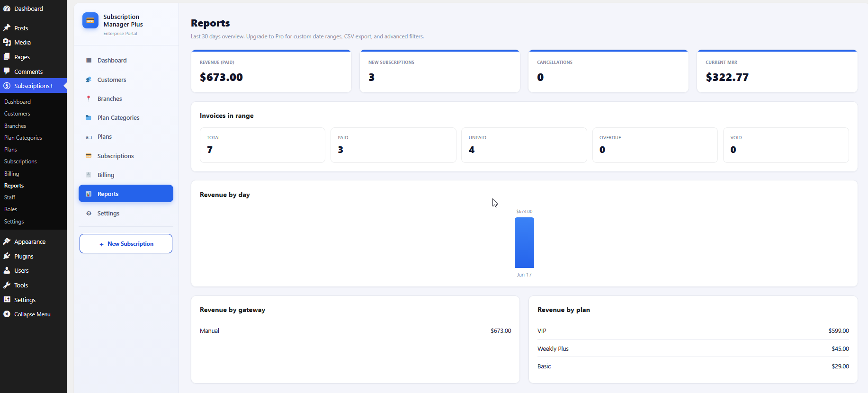Click the Revenue (Paid) $673.00 card
868x393 pixels.
coord(271,71)
